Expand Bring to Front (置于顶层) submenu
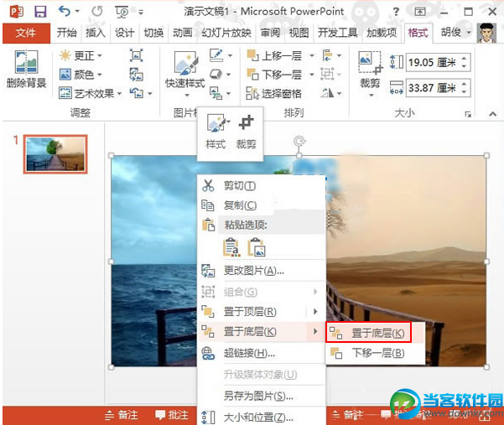This screenshot has width=504, height=425. pyautogui.click(x=261, y=311)
